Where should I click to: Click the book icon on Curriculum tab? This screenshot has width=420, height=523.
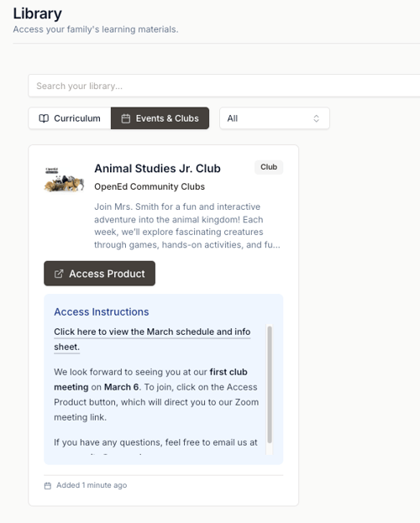(x=44, y=118)
